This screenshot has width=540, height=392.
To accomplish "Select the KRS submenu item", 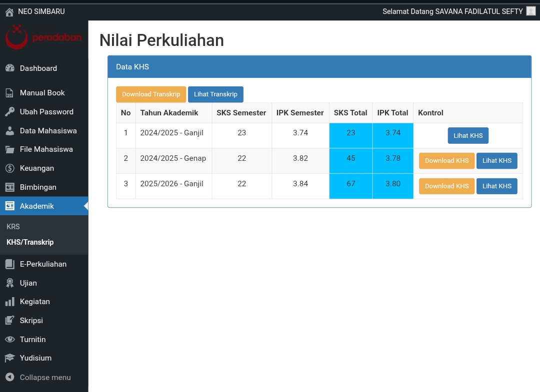I will pyautogui.click(x=13, y=227).
